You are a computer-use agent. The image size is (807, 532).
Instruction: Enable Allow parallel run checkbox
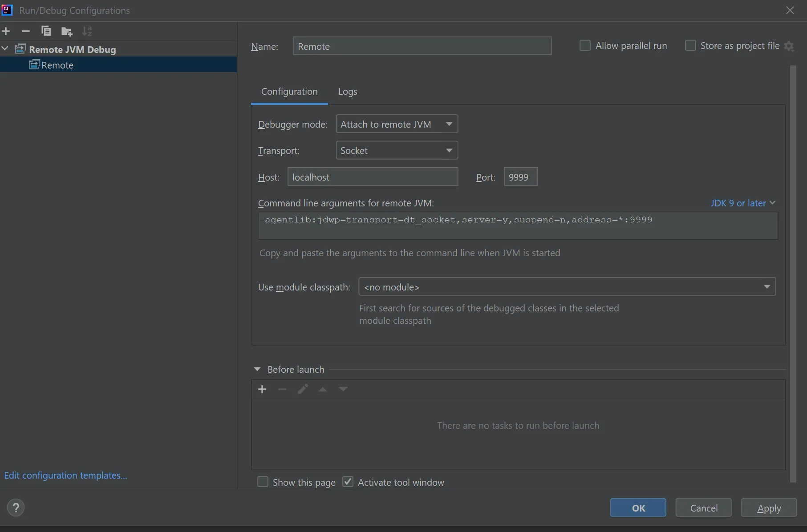(x=585, y=46)
